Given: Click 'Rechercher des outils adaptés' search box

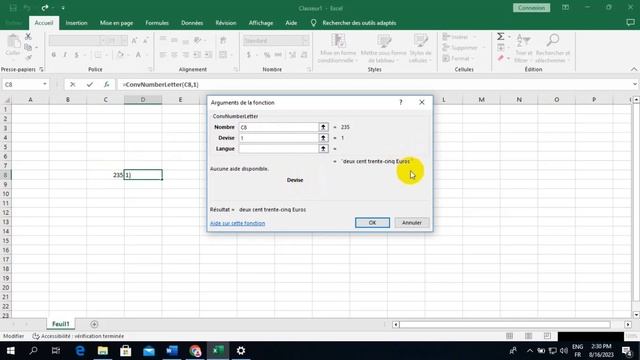Looking at the screenshot, I should [359, 23].
